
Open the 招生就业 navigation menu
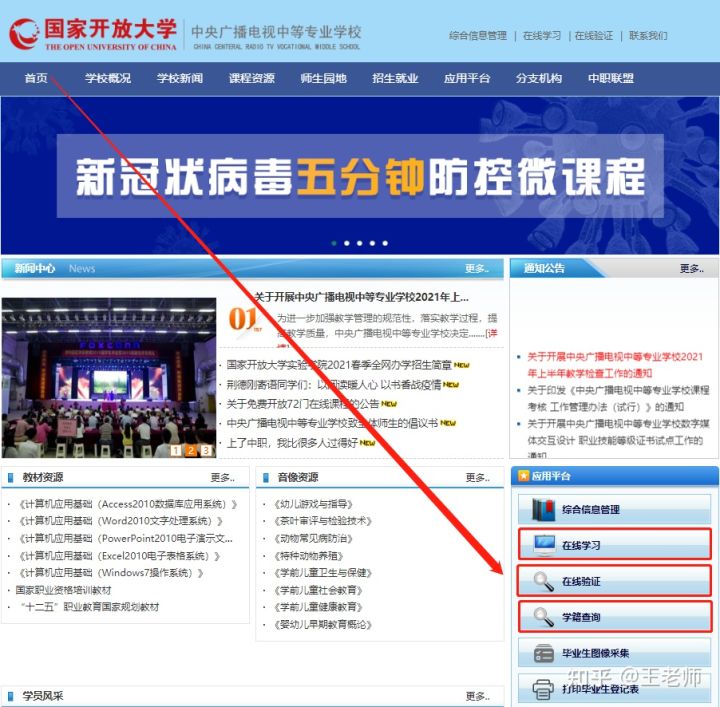coord(395,78)
